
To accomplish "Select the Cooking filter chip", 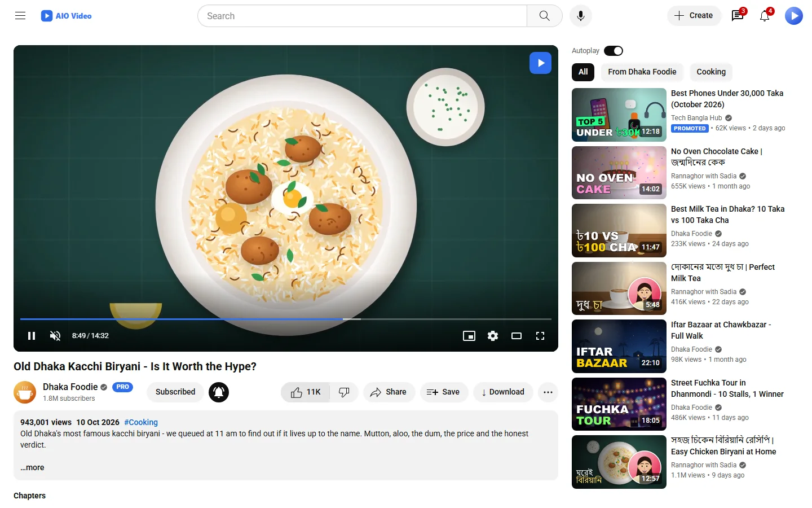I will (x=711, y=72).
